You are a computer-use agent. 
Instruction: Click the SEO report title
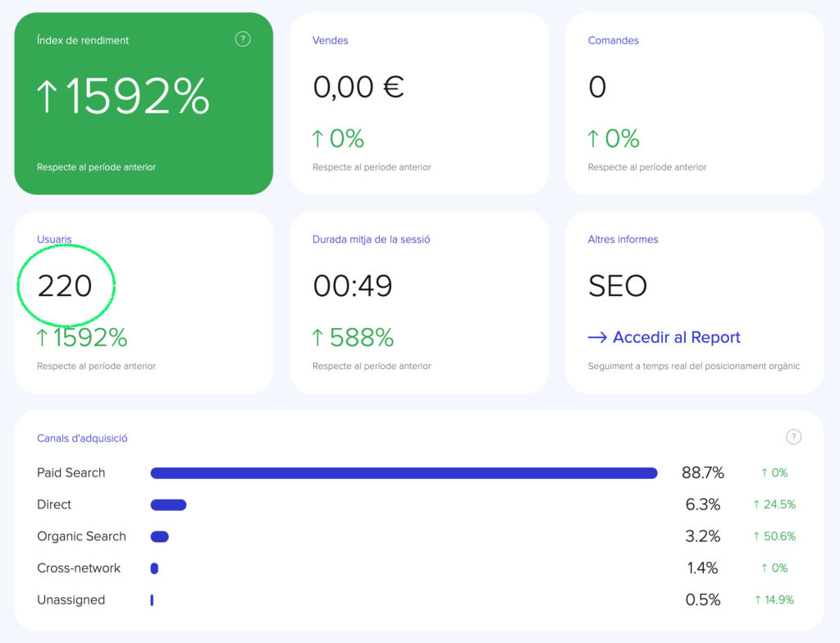click(x=618, y=286)
